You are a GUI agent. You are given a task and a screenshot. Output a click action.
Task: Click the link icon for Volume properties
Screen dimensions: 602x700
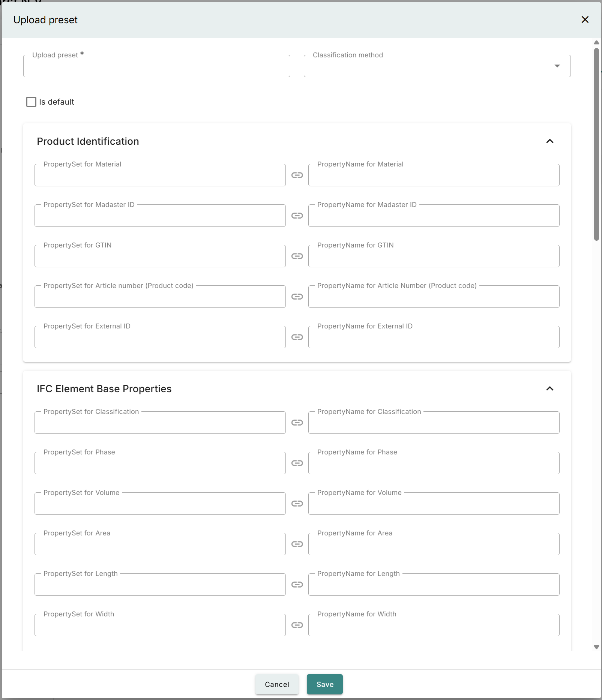(x=297, y=504)
